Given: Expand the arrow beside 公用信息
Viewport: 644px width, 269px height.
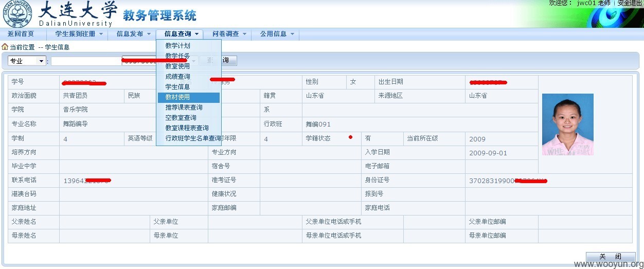Looking at the screenshot, I should [x=292, y=34].
